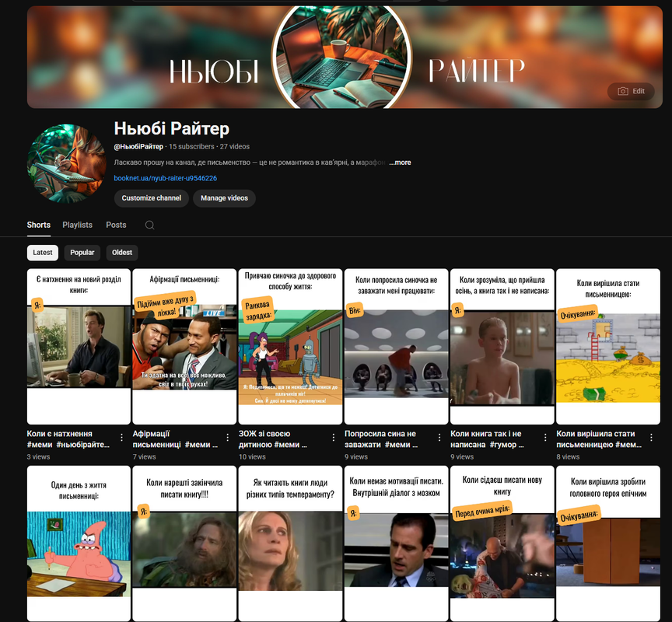
Task: Open 'Коли сідаєш писати нову книгу' thumbnail
Action: [502, 543]
